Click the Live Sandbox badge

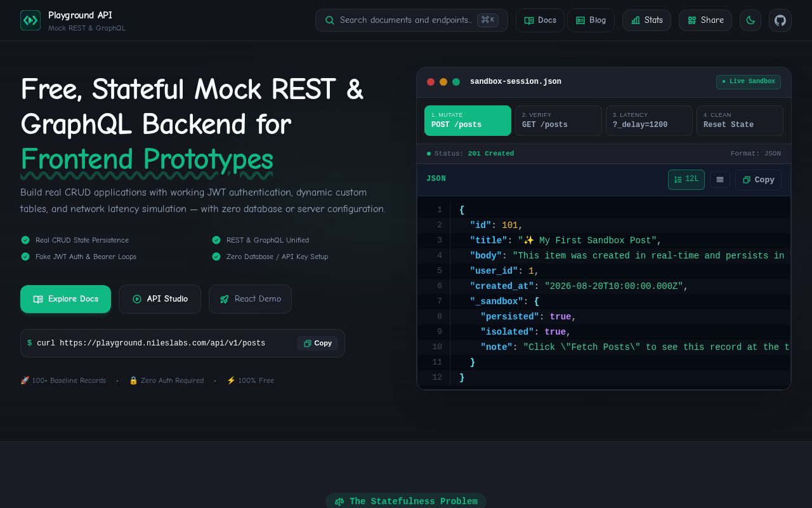749,82
